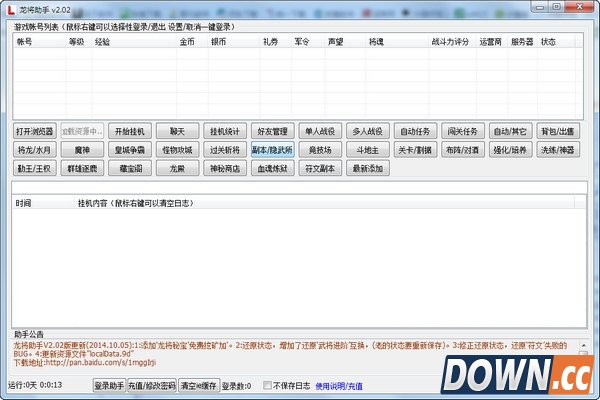Click the 时间 log column header
This screenshot has height=400, width=600.
click(43, 203)
